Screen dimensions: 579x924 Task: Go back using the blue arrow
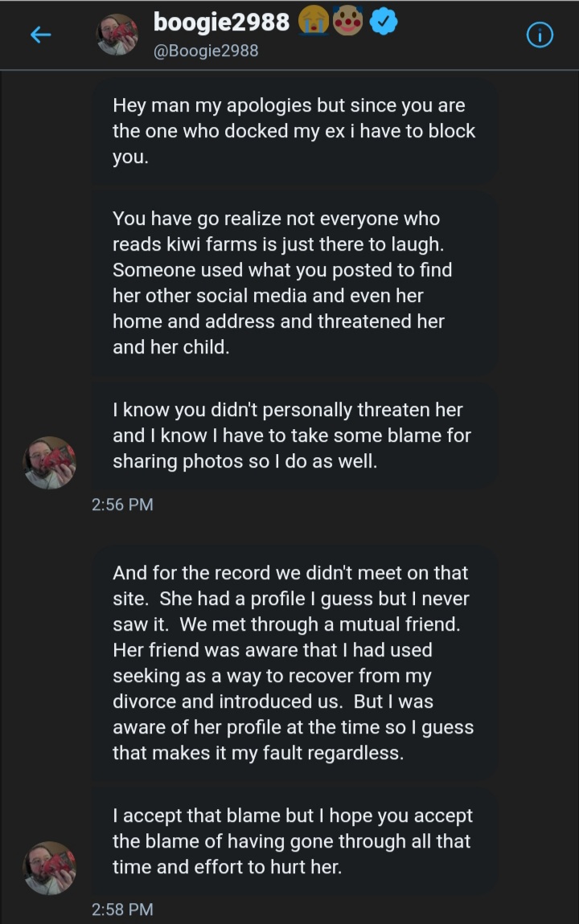pyautogui.click(x=41, y=35)
